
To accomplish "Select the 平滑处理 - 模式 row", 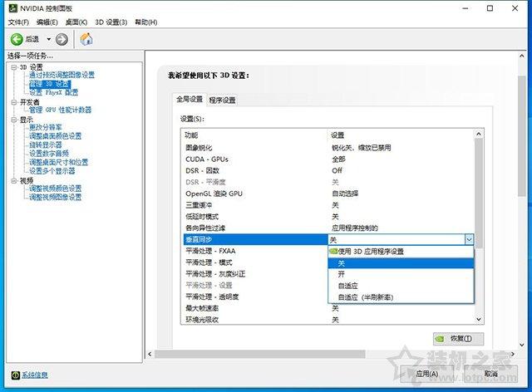I will (x=255, y=262).
